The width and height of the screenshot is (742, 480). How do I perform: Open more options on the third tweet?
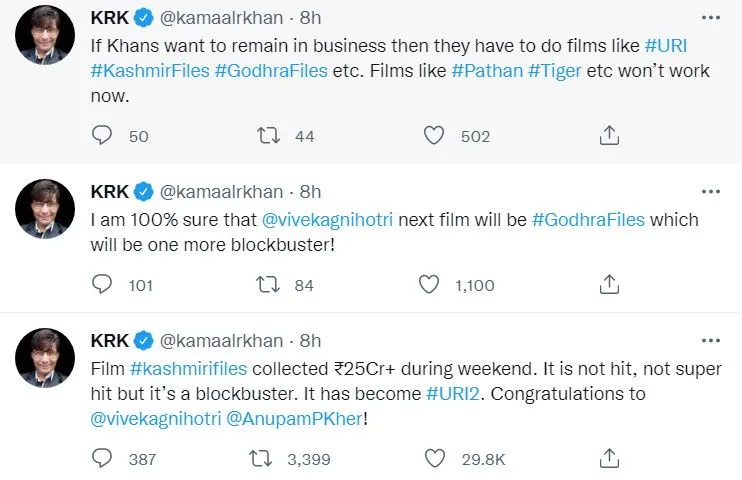click(711, 341)
